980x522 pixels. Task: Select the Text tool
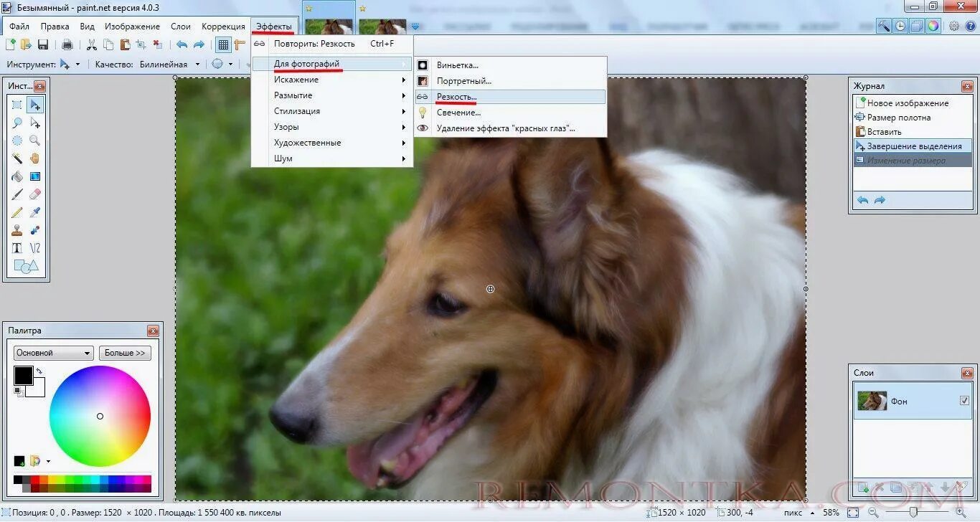(17, 248)
